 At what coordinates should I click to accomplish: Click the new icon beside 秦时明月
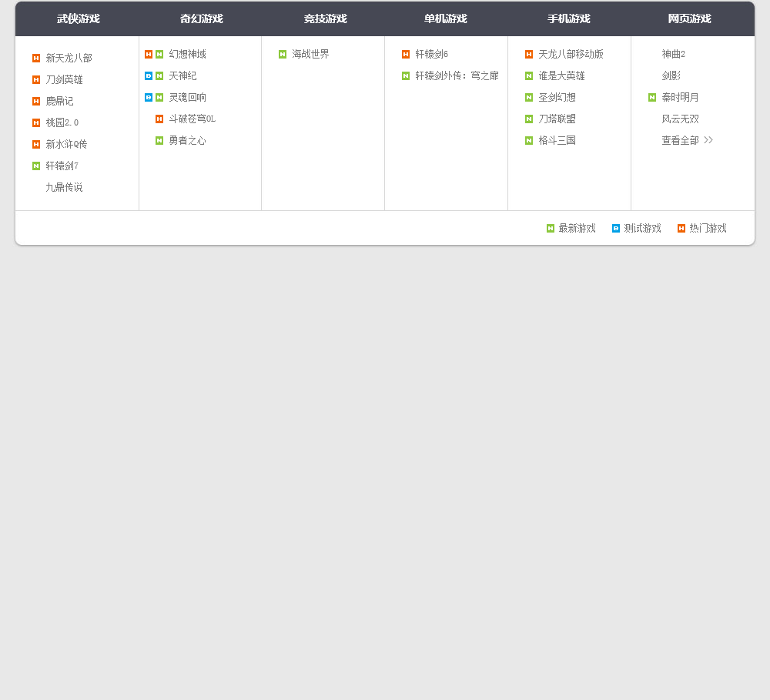(x=652, y=97)
